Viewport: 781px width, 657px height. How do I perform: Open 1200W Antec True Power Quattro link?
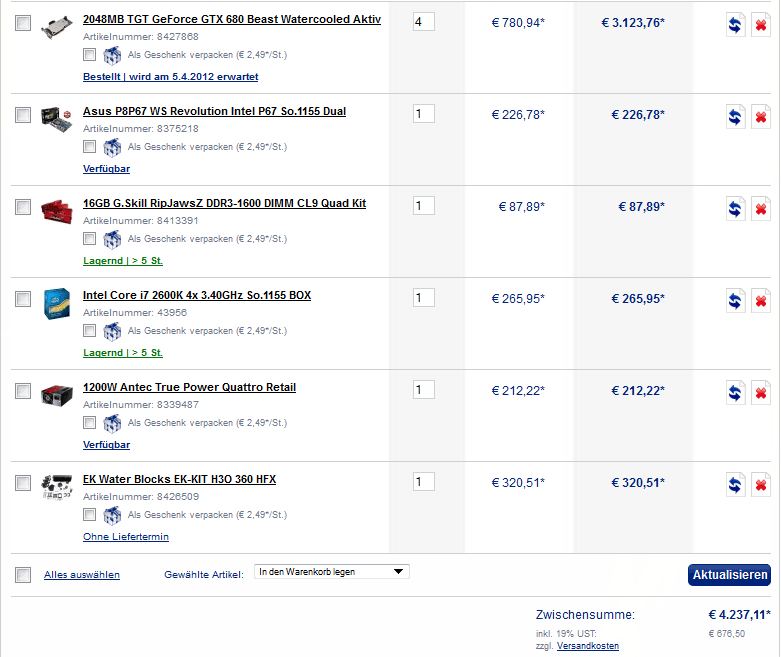[189, 388]
